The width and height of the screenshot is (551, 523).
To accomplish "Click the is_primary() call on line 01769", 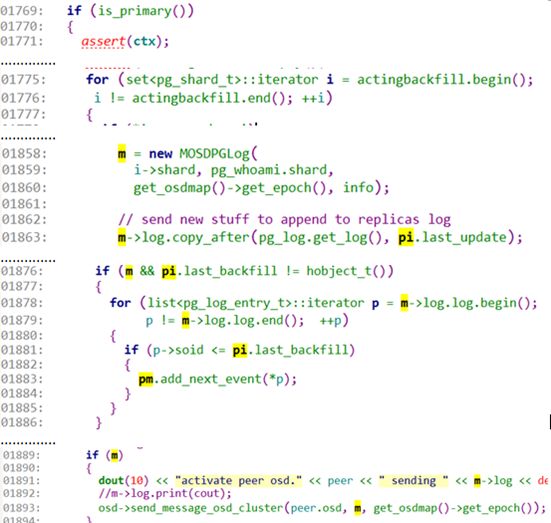I will coord(141,11).
